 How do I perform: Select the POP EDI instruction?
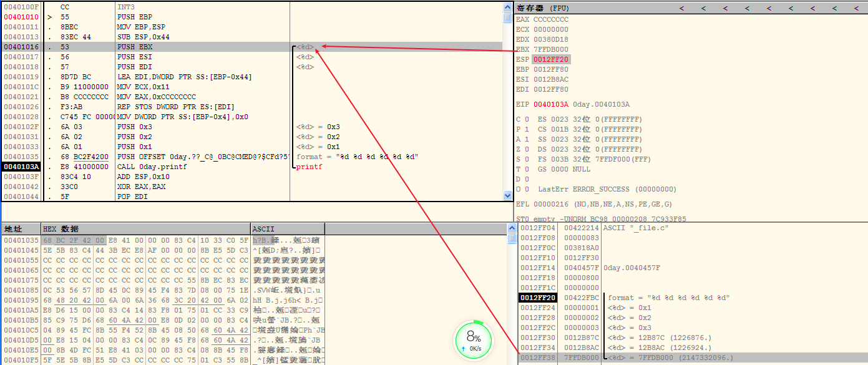132,197
